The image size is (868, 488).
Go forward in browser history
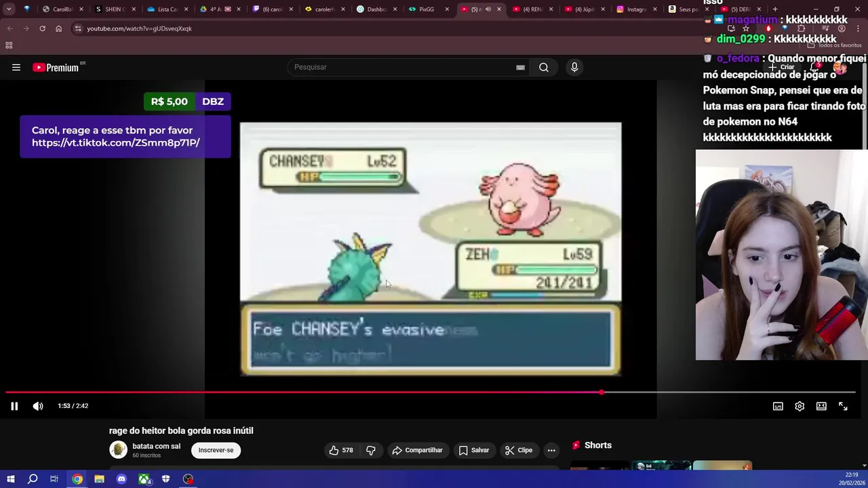pos(26,28)
